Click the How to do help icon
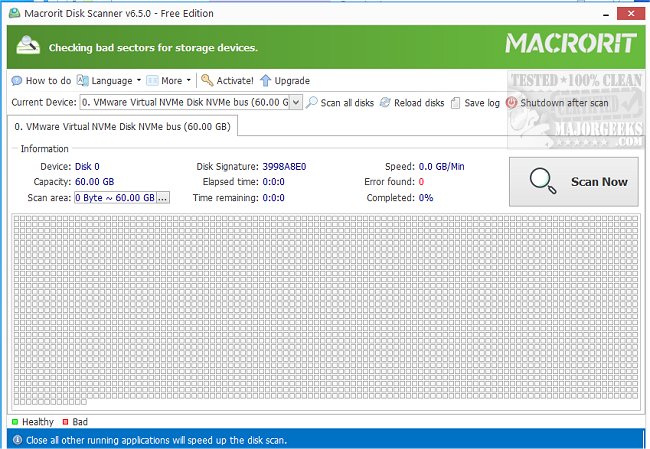The height and width of the screenshot is (449, 650). point(17,81)
